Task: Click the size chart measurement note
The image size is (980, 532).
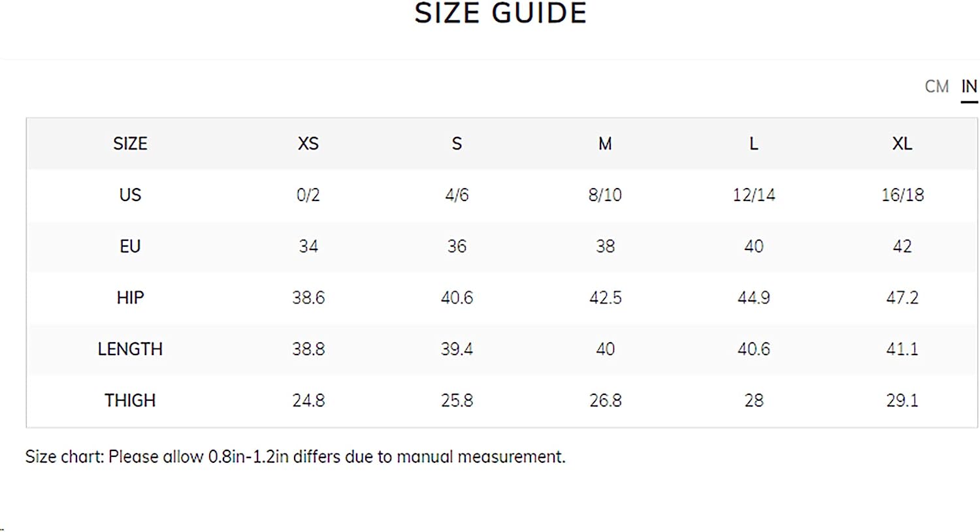Action: [x=295, y=456]
